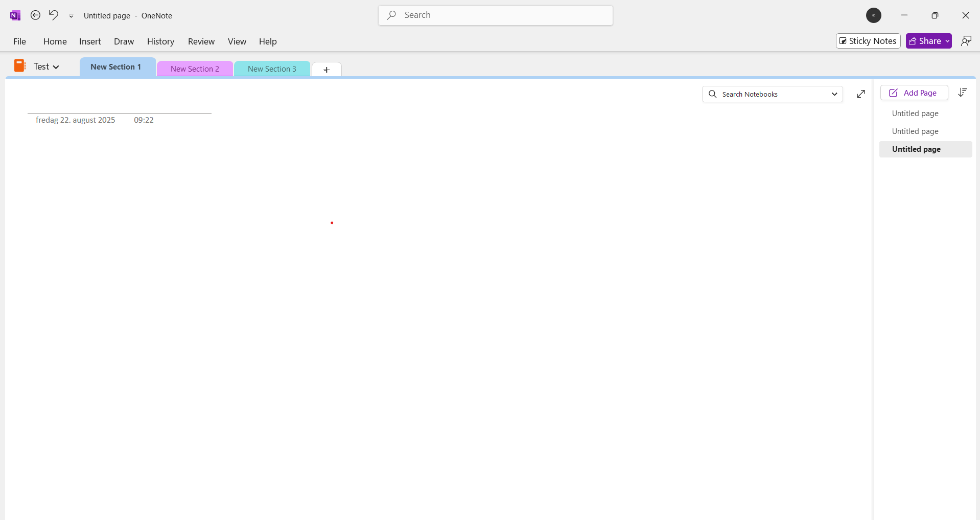Click the Search box in title bar
The height and width of the screenshot is (520, 980).
[496, 15]
